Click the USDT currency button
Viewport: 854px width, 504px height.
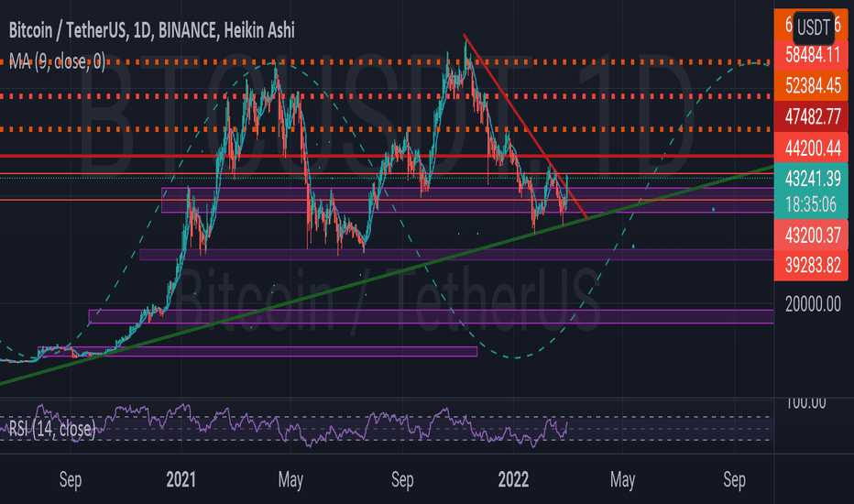pyautogui.click(x=813, y=27)
